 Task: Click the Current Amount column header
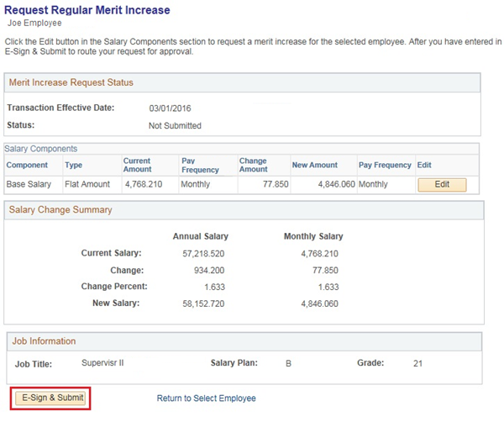(x=138, y=165)
